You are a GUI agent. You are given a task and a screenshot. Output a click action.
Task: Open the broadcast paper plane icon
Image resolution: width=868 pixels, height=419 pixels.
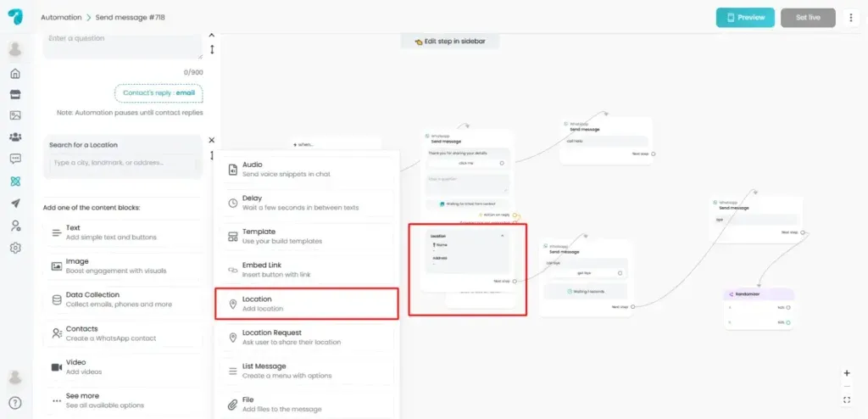click(15, 204)
